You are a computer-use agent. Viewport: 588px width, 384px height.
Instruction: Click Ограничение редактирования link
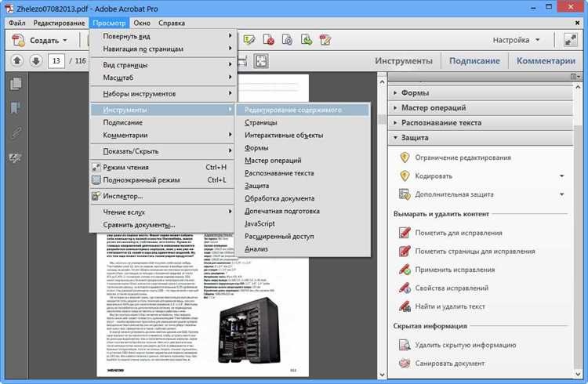(x=463, y=158)
